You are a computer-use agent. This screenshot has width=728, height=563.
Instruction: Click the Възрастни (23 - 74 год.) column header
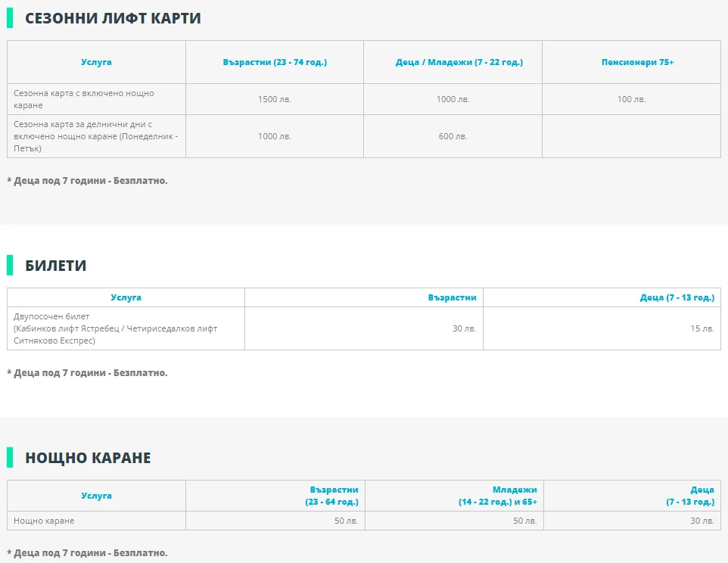pyautogui.click(x=275, y=62)
